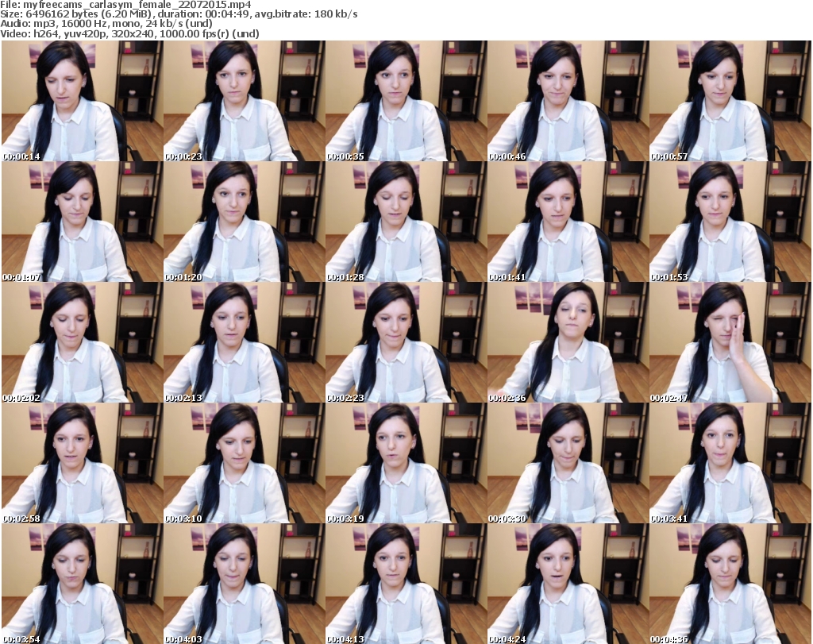This screenshot has width=813, height=644.
Task: Pick the frame at 00:02:13
Action: 245,342
